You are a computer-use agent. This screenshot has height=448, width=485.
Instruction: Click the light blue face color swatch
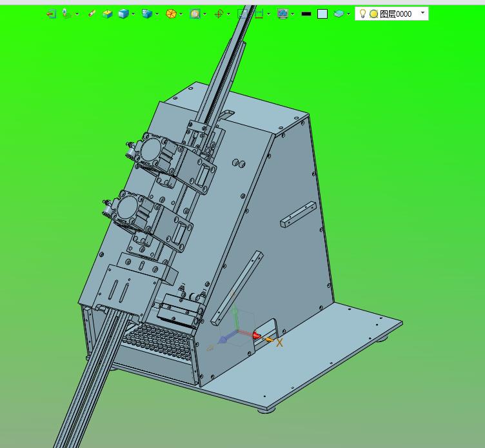(x=322, y=14)
